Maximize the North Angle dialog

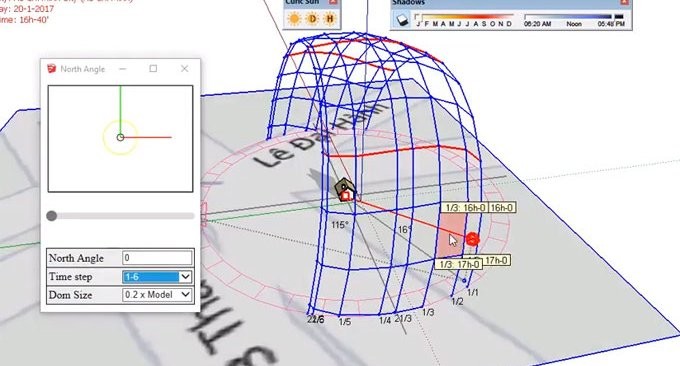point(153,69)
